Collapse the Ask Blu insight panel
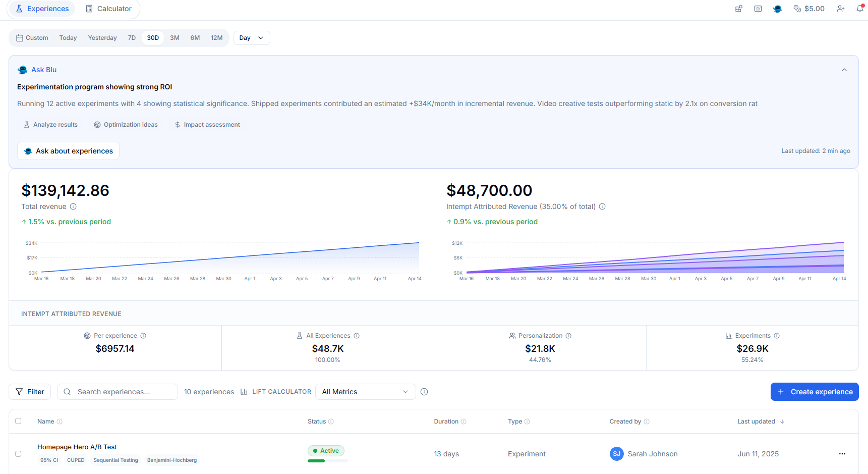 844,70
